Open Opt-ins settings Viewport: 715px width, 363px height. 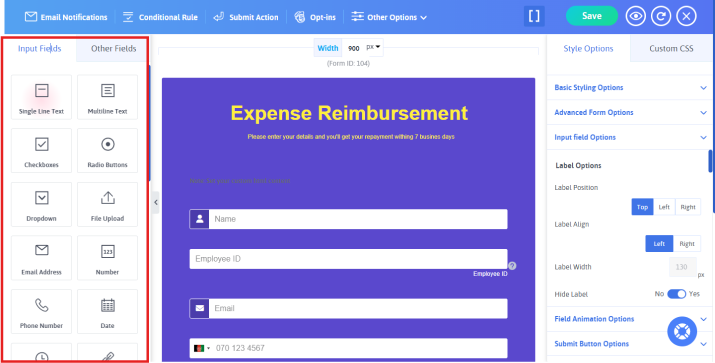(315, 17)
